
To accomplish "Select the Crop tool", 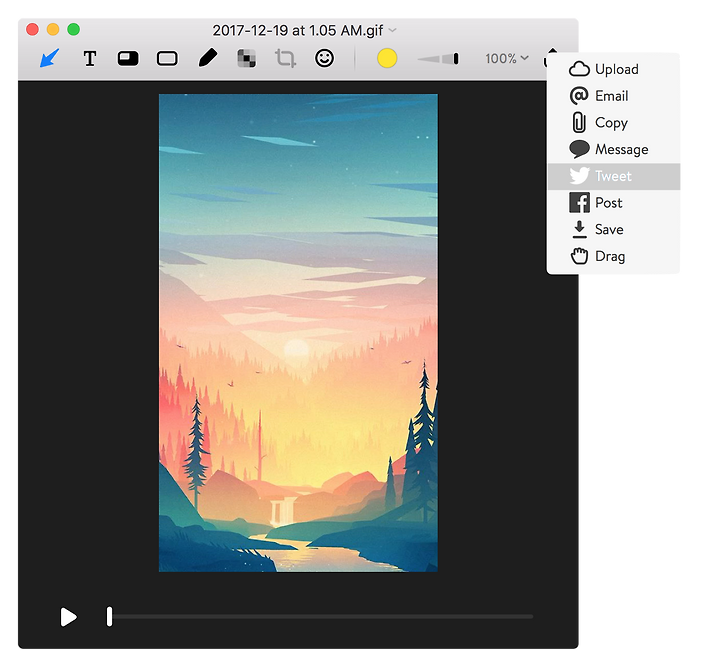I will [x=285, y=59].
